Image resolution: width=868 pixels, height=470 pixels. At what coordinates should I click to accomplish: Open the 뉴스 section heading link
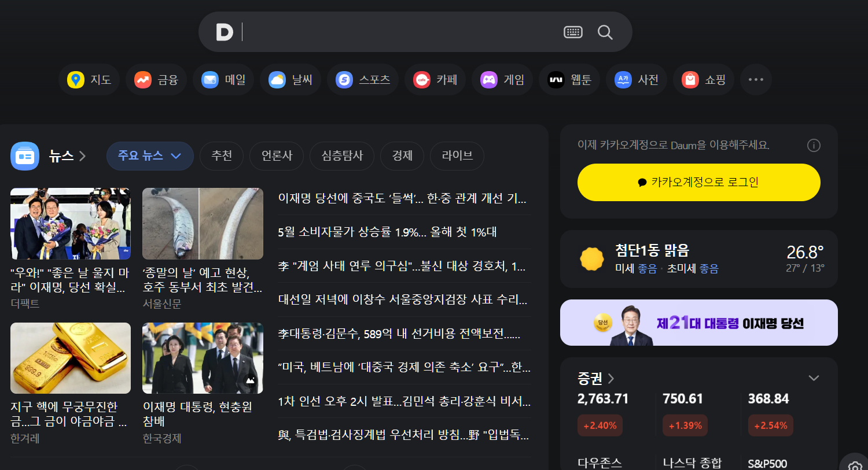click(67, 156)
